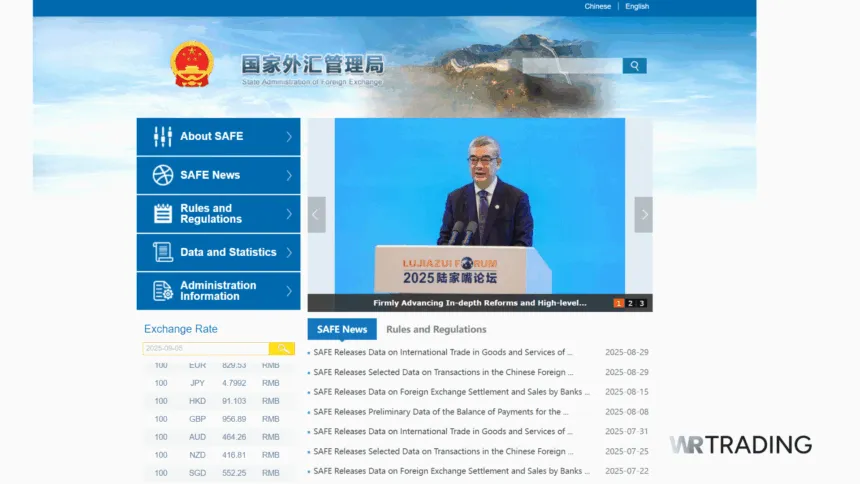Viewport: 860px width, 484px height.
Task: Click the national emblem logo
Action: pyautogui.click(x=191, y=64)
